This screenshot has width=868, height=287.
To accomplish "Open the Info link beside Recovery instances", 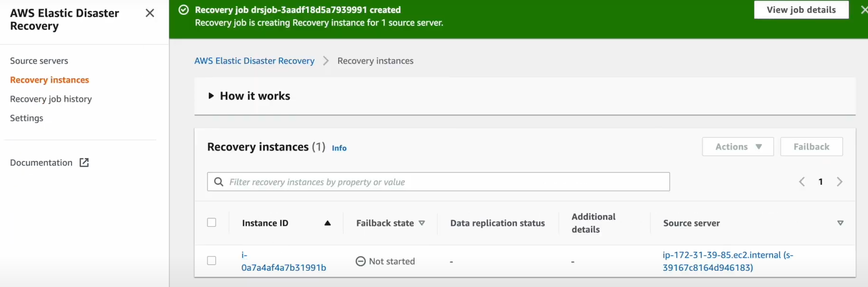I will tap(339, 148).
